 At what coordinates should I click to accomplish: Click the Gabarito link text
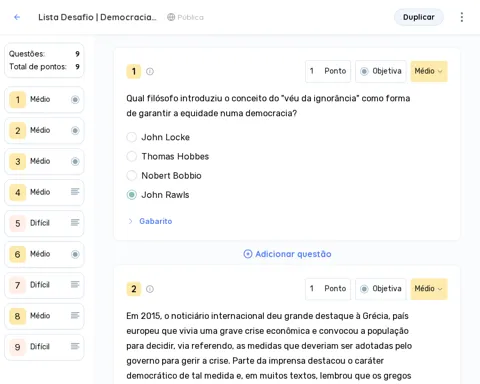(156, 221)
